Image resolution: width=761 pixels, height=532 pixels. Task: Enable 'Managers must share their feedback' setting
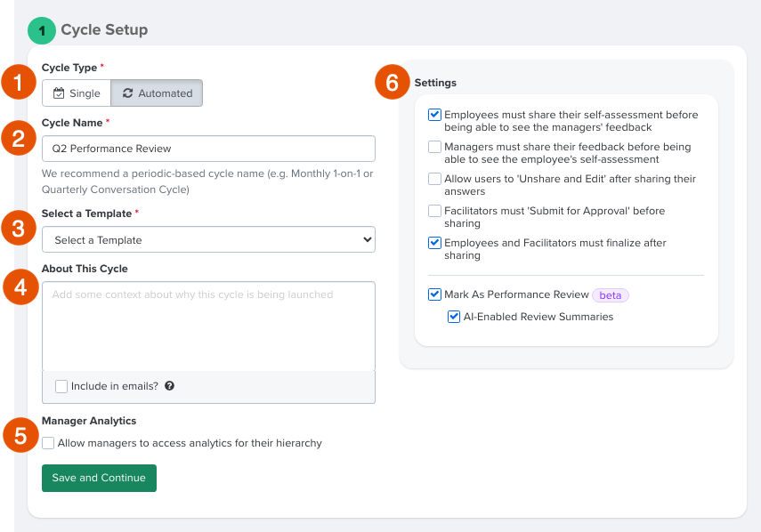pos(433,146)
